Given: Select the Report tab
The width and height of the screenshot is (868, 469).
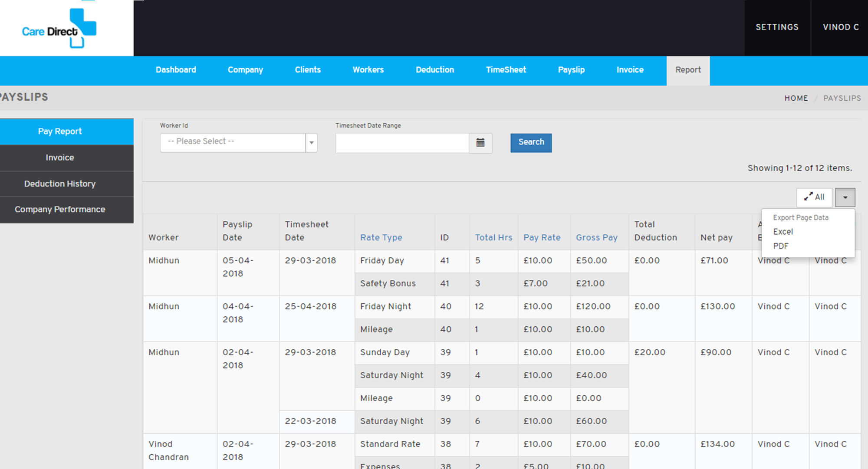Looking at the screenshot, I should click(x=688, y=70).
